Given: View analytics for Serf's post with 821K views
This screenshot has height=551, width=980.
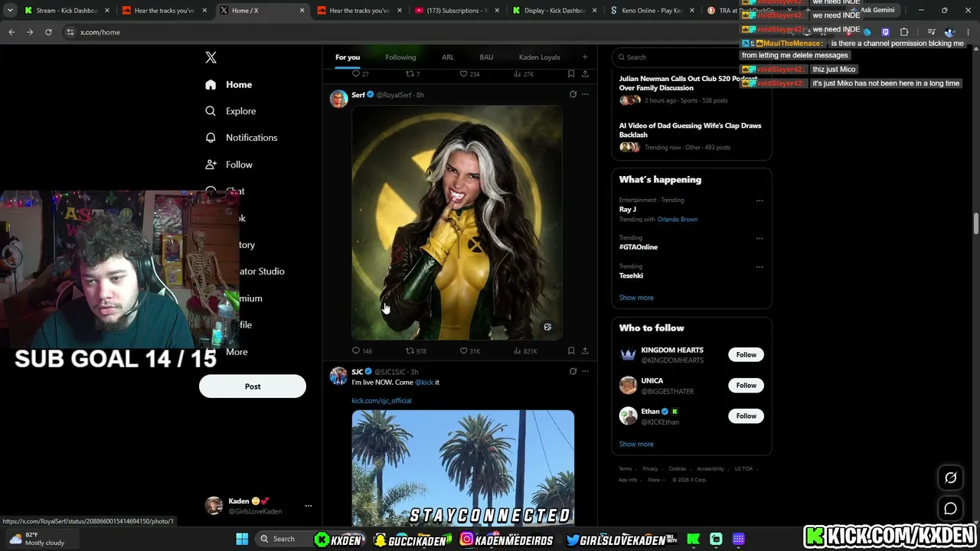Looking at the screenshot, I should [x=524, y=350].
